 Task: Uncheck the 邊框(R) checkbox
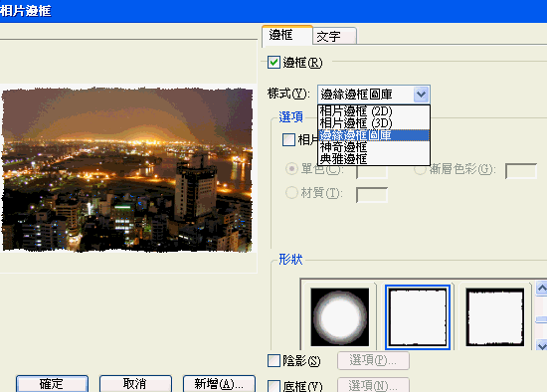(x=273, y=63)
